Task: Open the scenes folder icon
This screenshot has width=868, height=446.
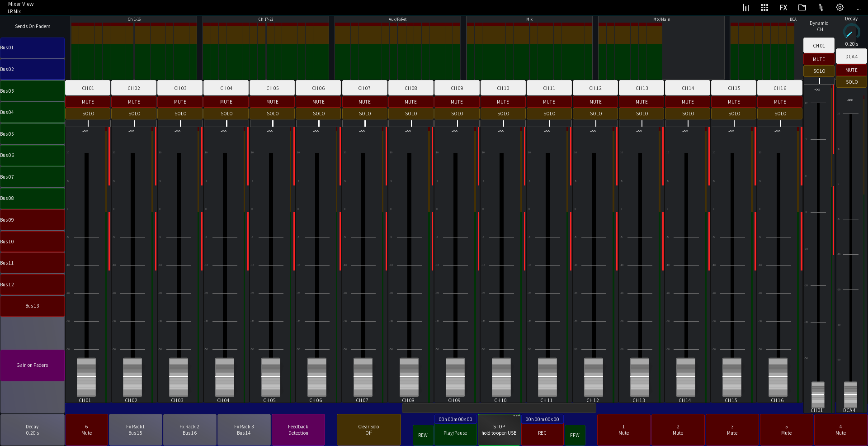Action: [802, 7]
